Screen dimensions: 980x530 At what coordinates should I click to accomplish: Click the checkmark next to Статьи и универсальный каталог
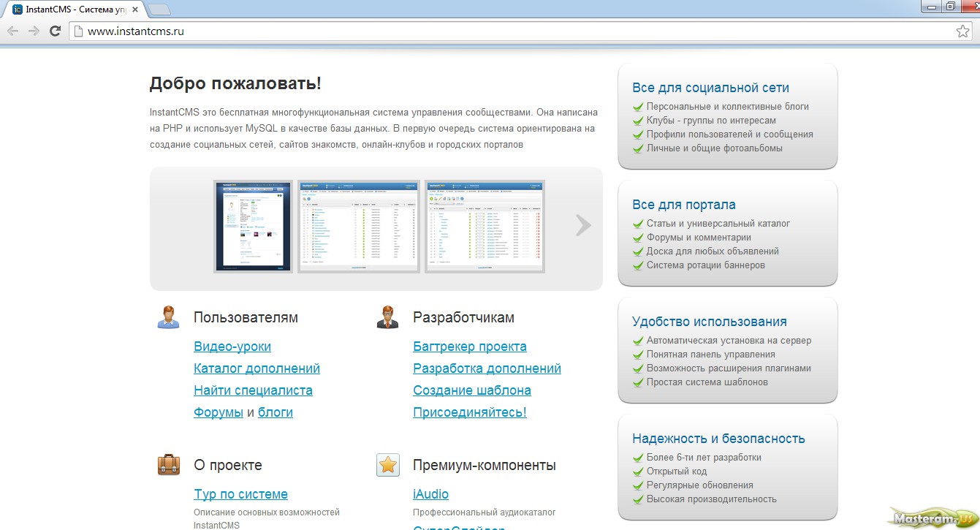pos(638,224)
